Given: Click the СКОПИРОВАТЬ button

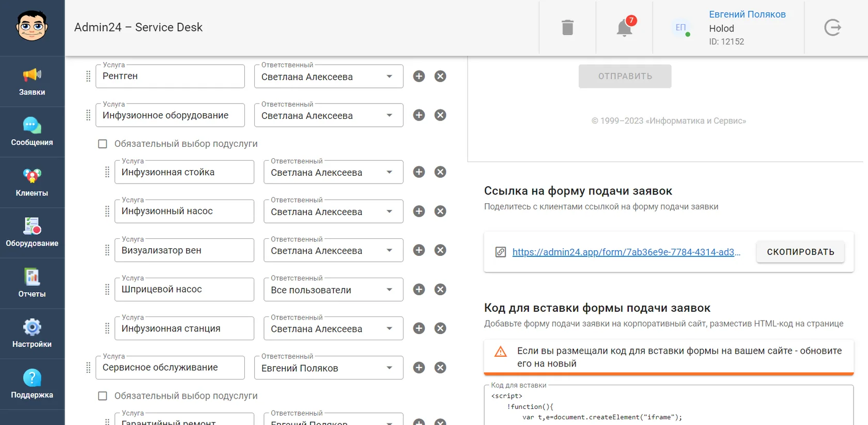Looking at the screenshot, I should [800, 252].
